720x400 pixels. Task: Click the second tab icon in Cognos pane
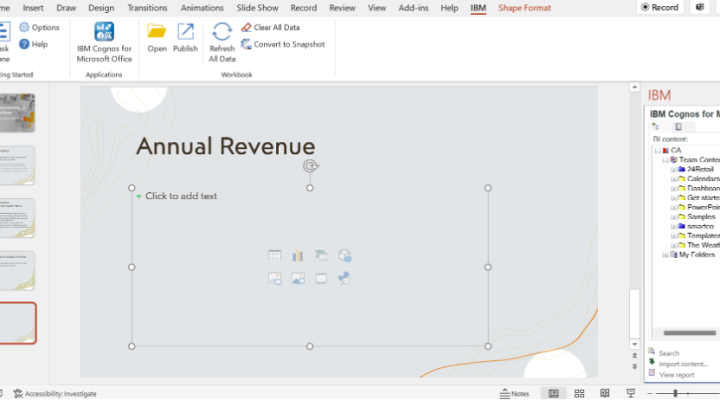(x=678, y=126)
